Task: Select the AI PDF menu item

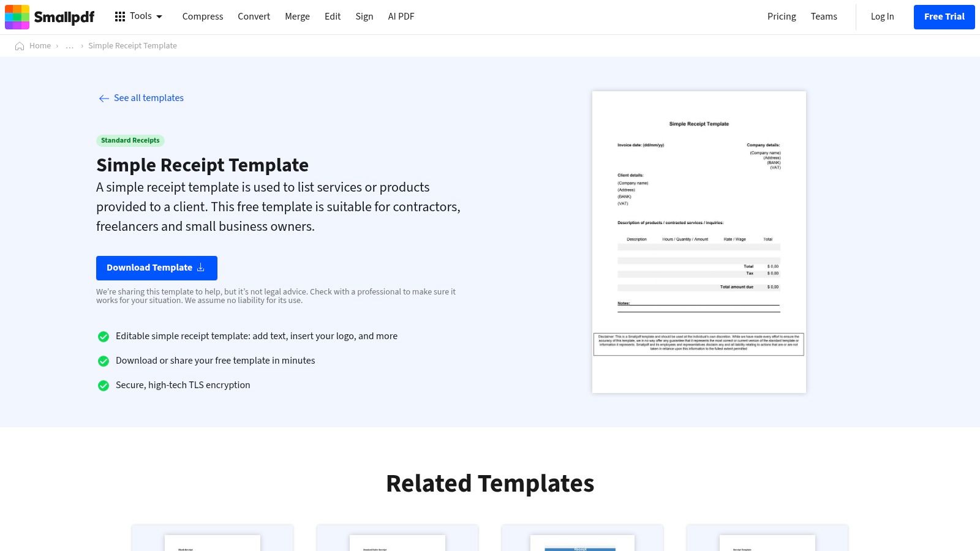Action: pyautogui.click(x=401, y=17)
